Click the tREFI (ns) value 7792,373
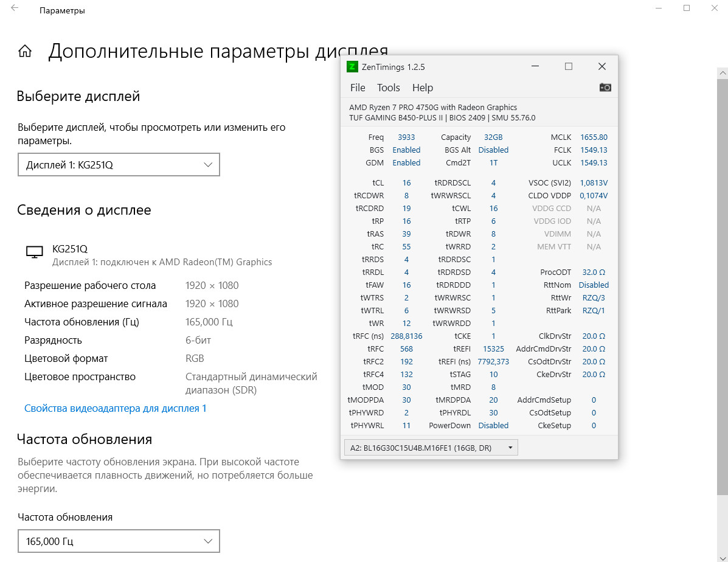 point(493,361)
